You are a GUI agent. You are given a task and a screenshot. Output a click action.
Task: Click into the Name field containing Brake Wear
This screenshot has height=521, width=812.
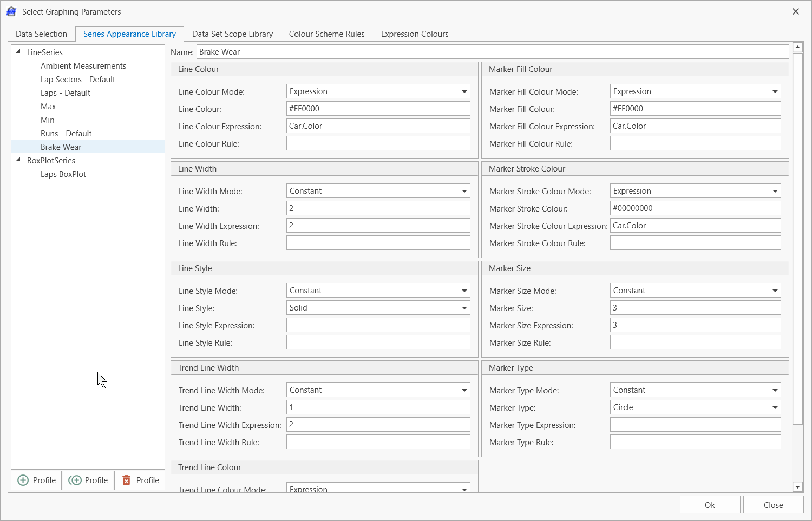[x=492, y=52]
